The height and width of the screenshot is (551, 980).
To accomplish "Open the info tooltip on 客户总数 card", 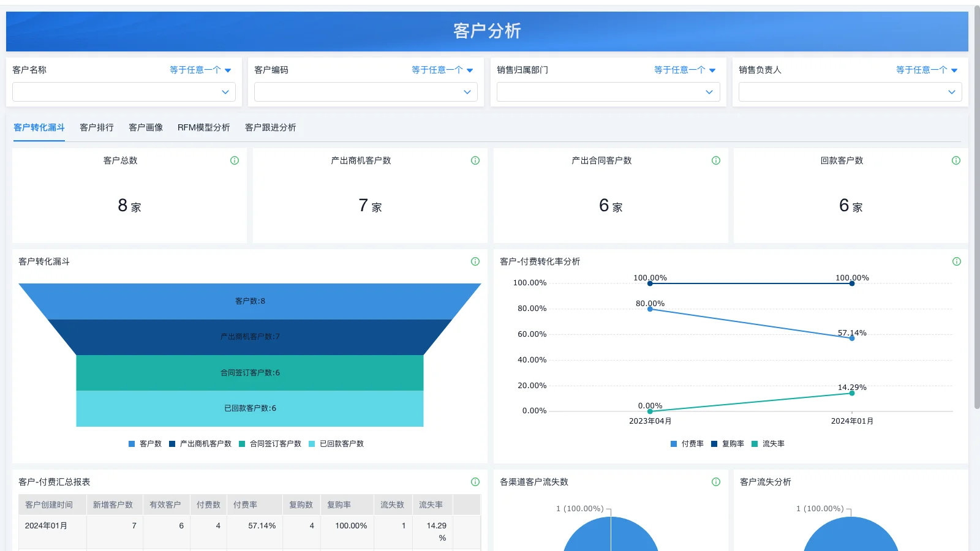I will (235, 160).
